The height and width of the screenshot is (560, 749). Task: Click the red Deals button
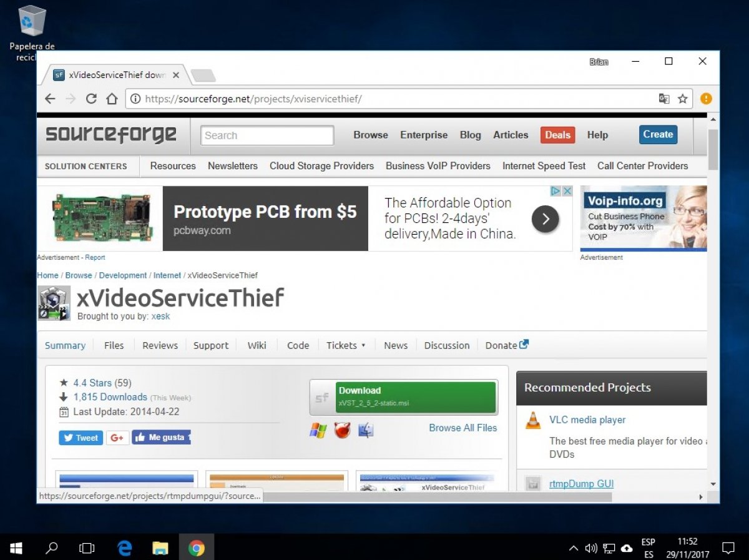pyautogui.click(x=557, y=135)
